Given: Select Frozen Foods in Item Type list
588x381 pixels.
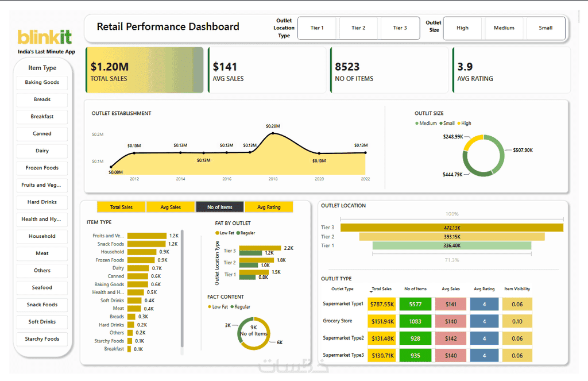Looking at the screenshot, I should 42,168.
